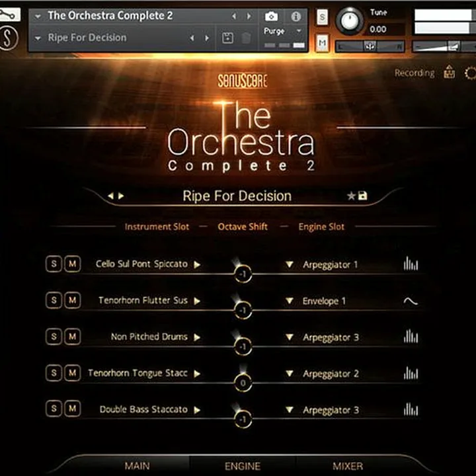This screenshot has width=476, height=476.
Task: Click the Recording button
Action: [415, 73]
